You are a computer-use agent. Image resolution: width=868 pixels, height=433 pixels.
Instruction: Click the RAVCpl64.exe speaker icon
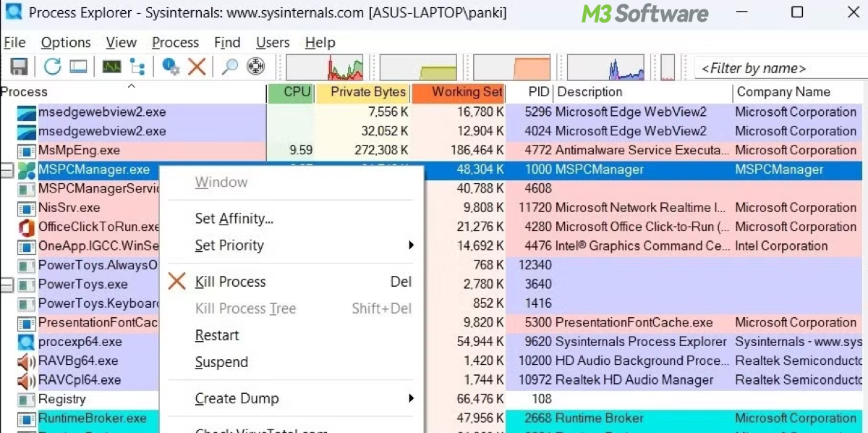[27, 380]
